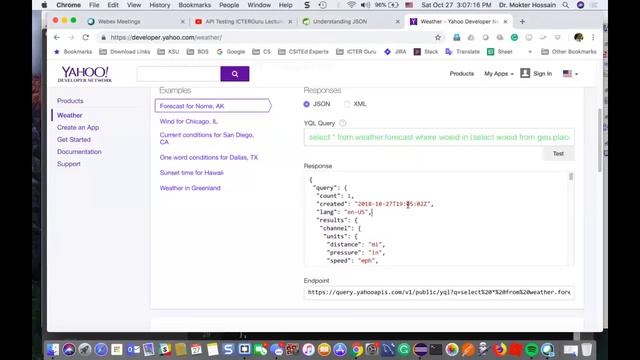Select Forecast for Nome, AK example
640x360 pixels.
213,106
